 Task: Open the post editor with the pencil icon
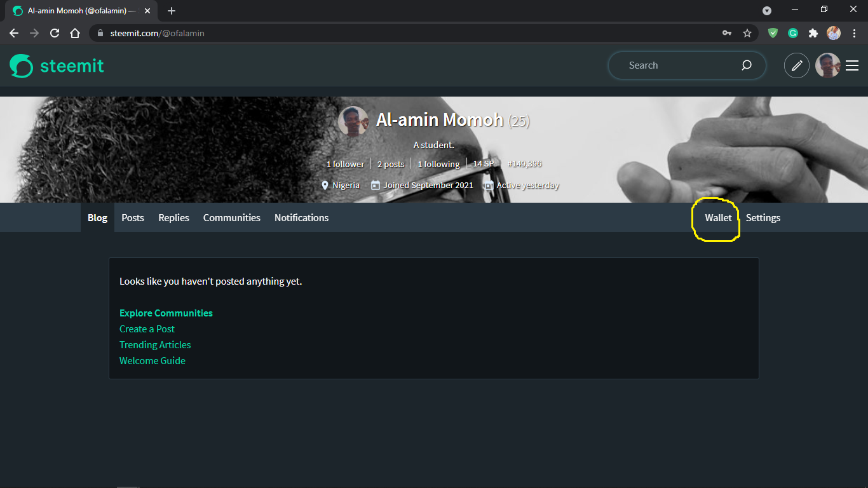tap(797, 65)
